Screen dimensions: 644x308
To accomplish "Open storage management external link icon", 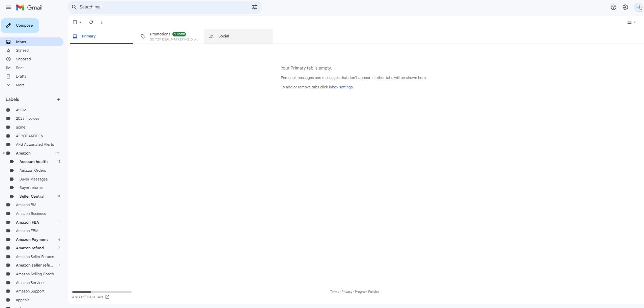I will (x=107, y=297).
